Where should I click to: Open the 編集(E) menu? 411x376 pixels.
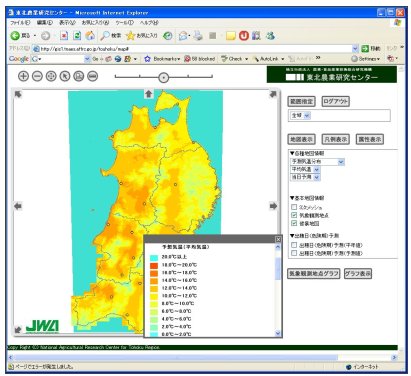click(x=44, y=23)
